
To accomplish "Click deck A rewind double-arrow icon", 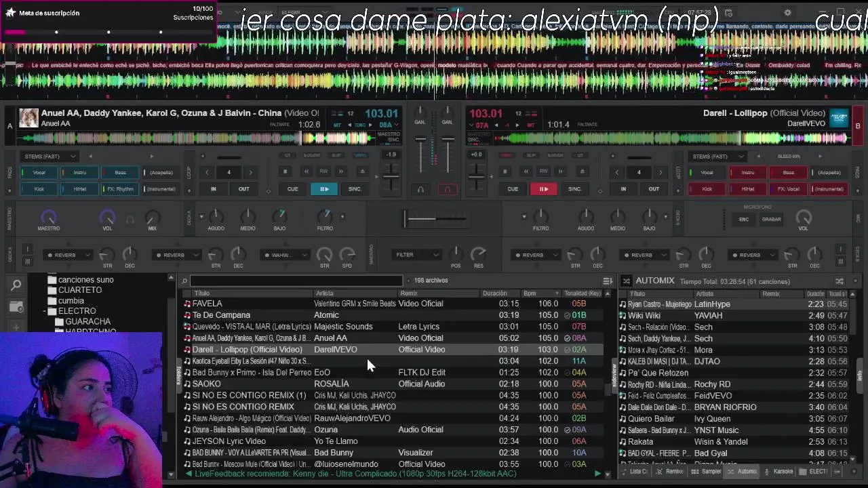I will (x=306, y=171).
